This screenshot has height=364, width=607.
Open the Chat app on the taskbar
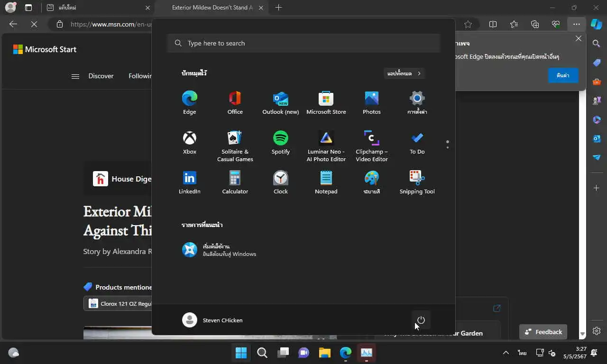point(303,353)
